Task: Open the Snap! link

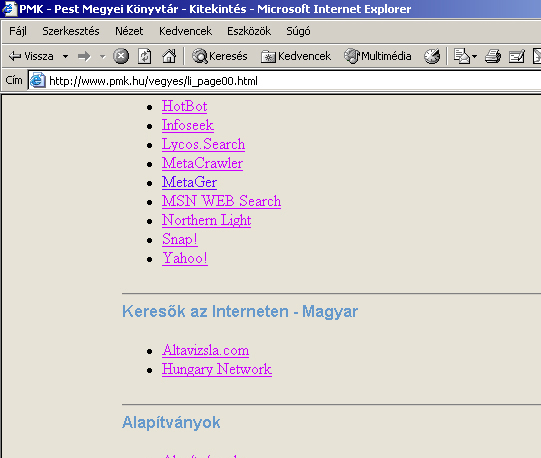Action: point(180,239)
